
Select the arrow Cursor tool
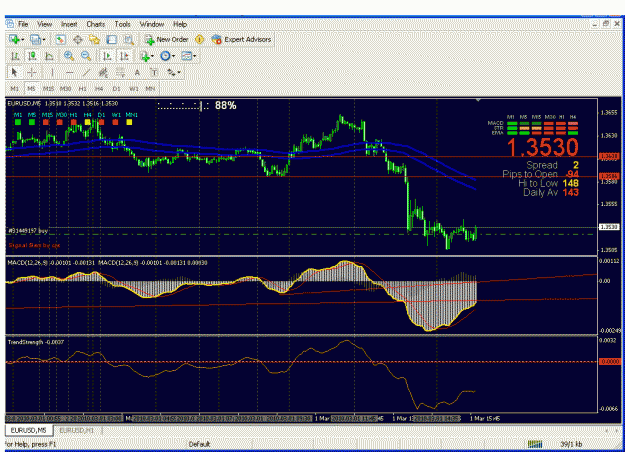(14, 73)
